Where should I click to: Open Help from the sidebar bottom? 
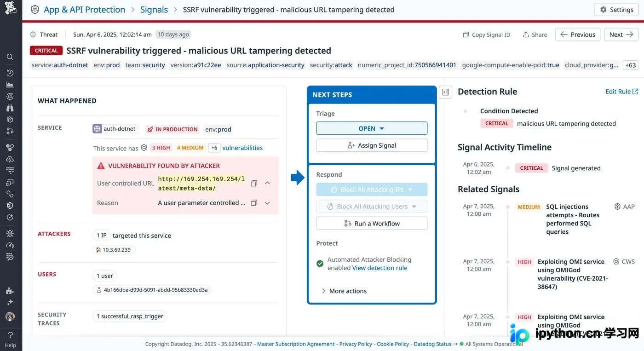point(10,339)
